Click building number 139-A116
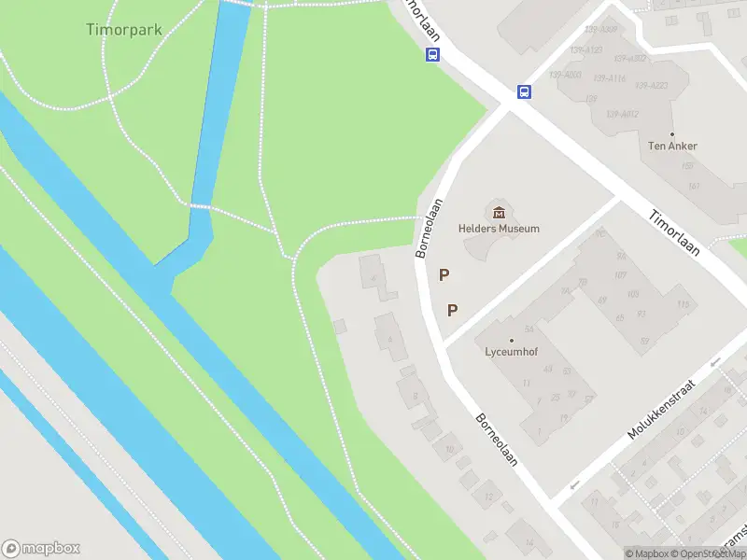Screen dimensions: 747x560 (610, 78)
